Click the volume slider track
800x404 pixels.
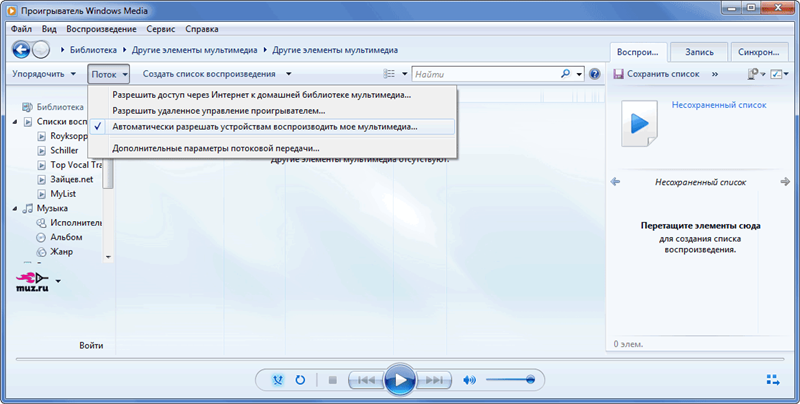pyautogui.click(x=510, y=380)
